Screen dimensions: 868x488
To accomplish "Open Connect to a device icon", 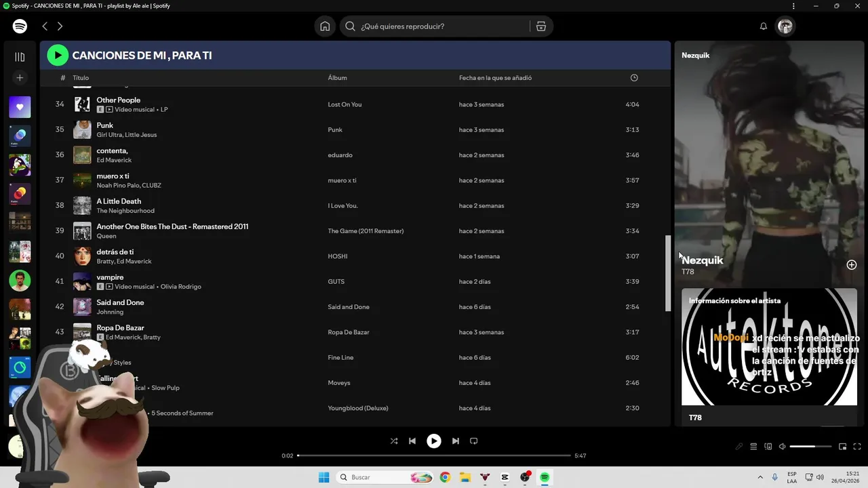I will pos(768,447).
